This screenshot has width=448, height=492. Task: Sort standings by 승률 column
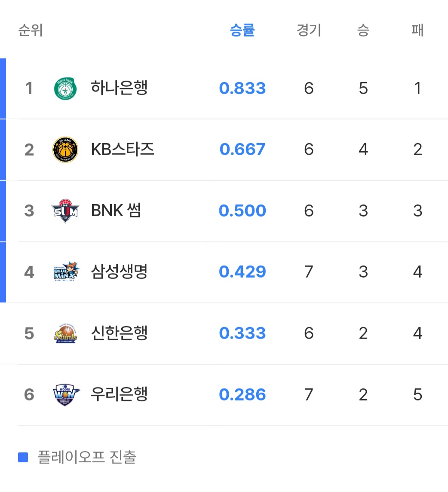coord(242,31)
